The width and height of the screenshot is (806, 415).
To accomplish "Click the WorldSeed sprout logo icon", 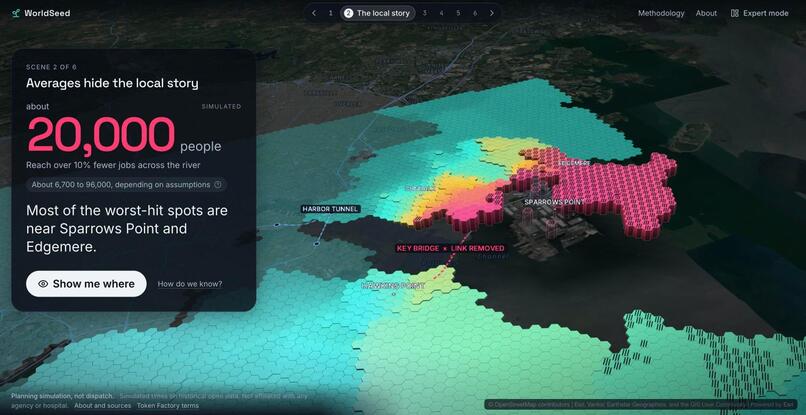I will (16, 13).
